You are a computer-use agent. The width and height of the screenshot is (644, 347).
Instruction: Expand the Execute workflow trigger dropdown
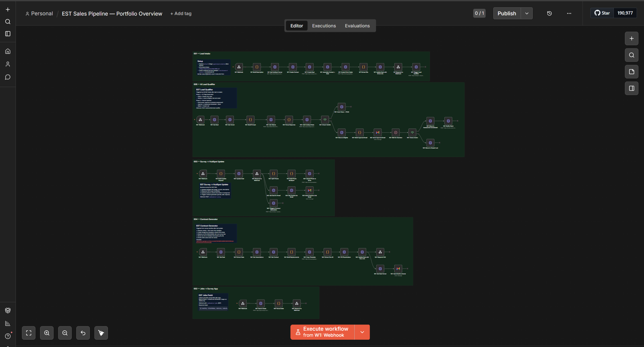coord(362,332)
